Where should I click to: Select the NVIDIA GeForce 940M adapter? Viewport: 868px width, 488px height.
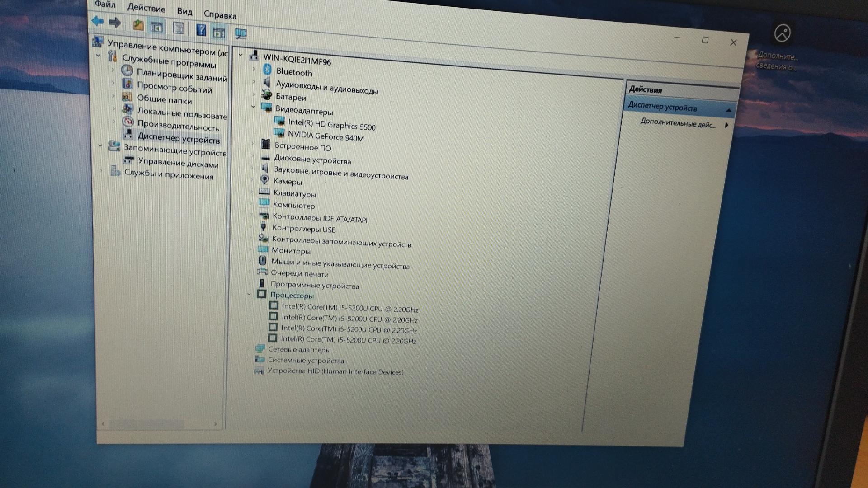(x=325, y=136)
